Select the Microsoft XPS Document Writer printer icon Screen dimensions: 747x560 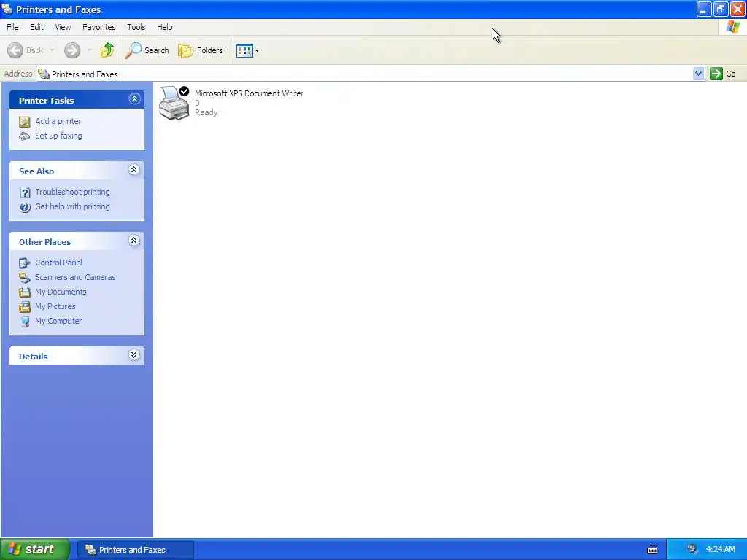tap(174, 103)
